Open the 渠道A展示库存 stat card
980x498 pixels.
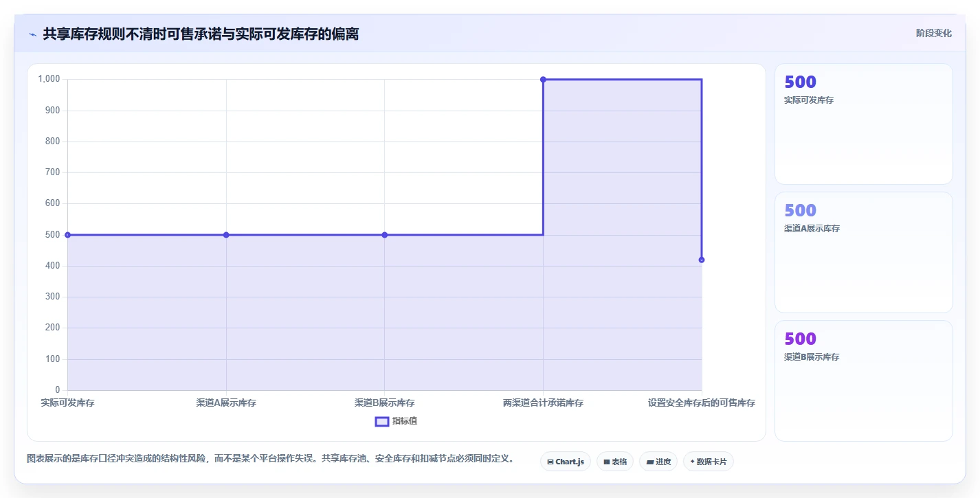(x=864, y=253)
